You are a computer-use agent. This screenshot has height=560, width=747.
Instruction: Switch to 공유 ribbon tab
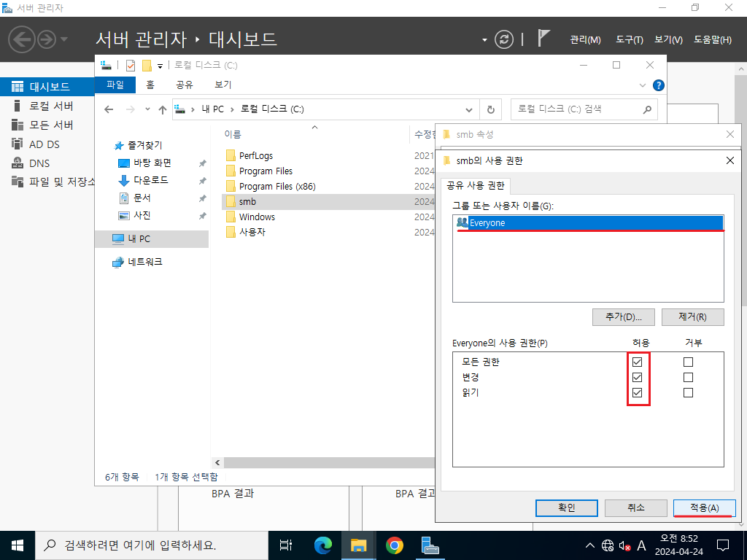click(x=185, y=85)
